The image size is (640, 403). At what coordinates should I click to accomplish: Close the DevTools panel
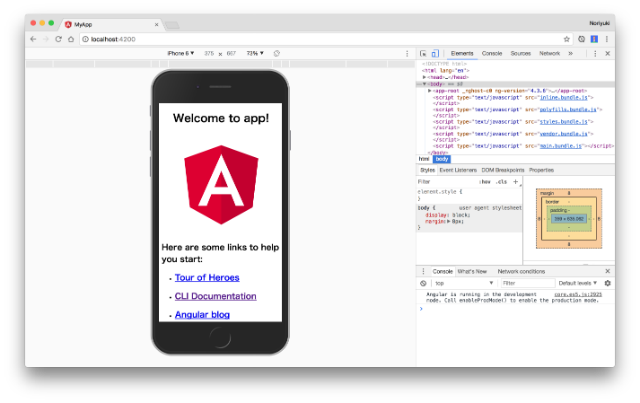pos(608,53)
